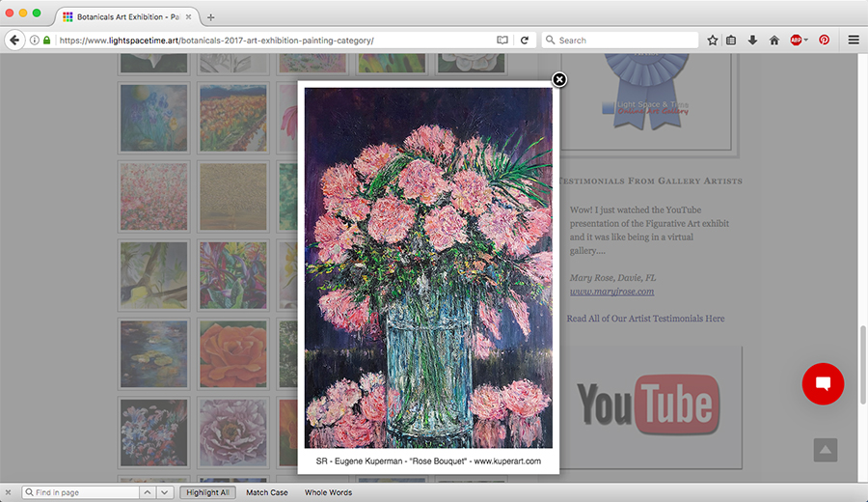Screen dimensions: 868x502
Task: Toggle Highlight All in find bar
Action: point(207,492)
